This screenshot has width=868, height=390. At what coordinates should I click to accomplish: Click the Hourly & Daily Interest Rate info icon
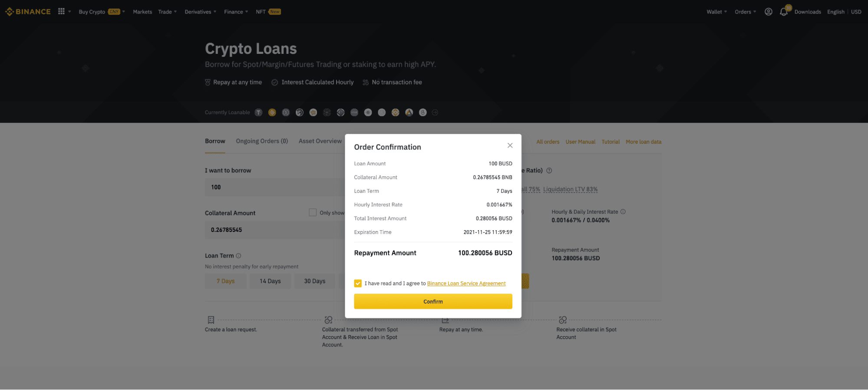623,212
